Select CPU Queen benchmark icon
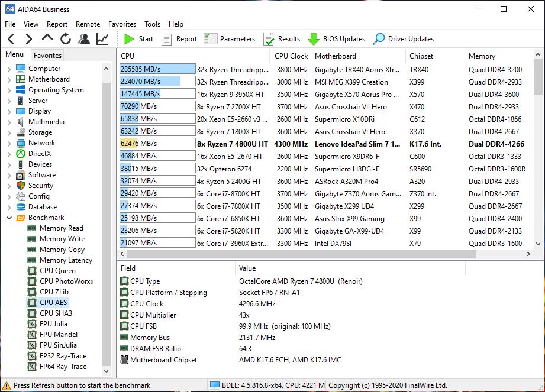This screenshot has height=392, width=545. 31,271
